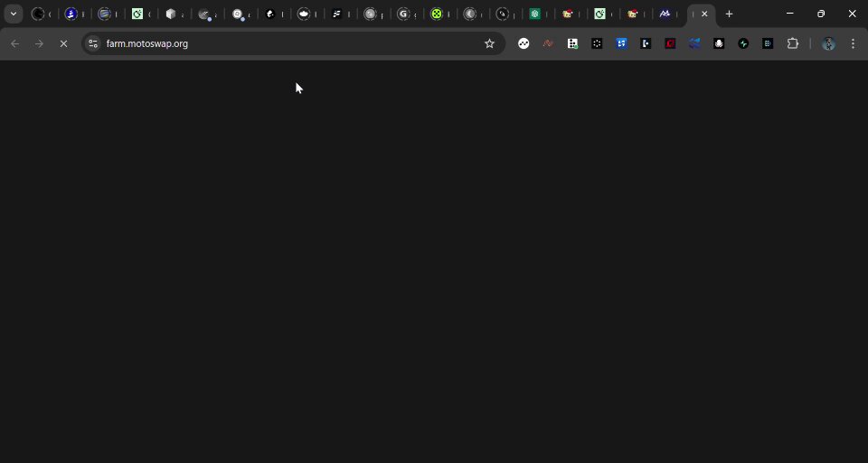Open extension with black and red icon
The height and width of the screenshot is (463, 868).
670,43
